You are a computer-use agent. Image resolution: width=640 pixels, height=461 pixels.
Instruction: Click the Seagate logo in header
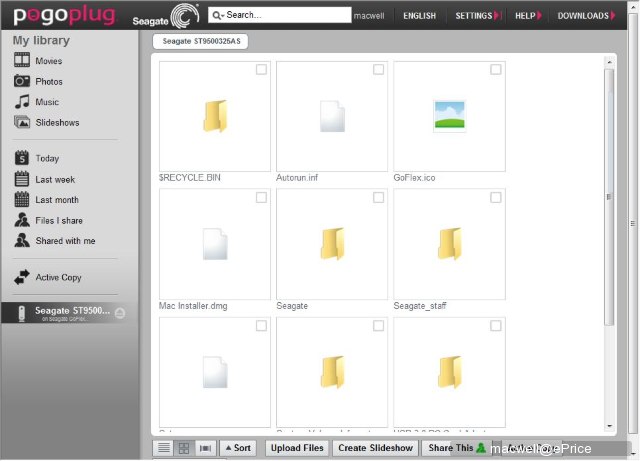tap(166, 16)
